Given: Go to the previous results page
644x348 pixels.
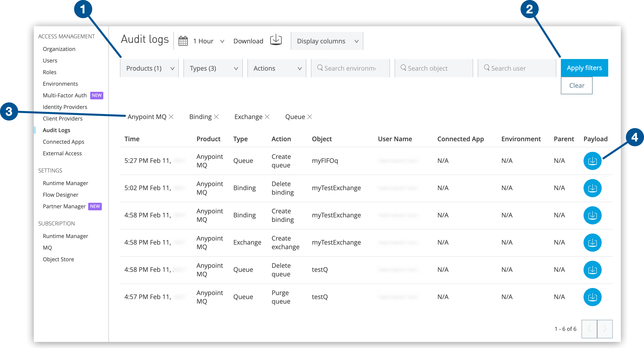Looking at the screenshot, I should point(589,329).
